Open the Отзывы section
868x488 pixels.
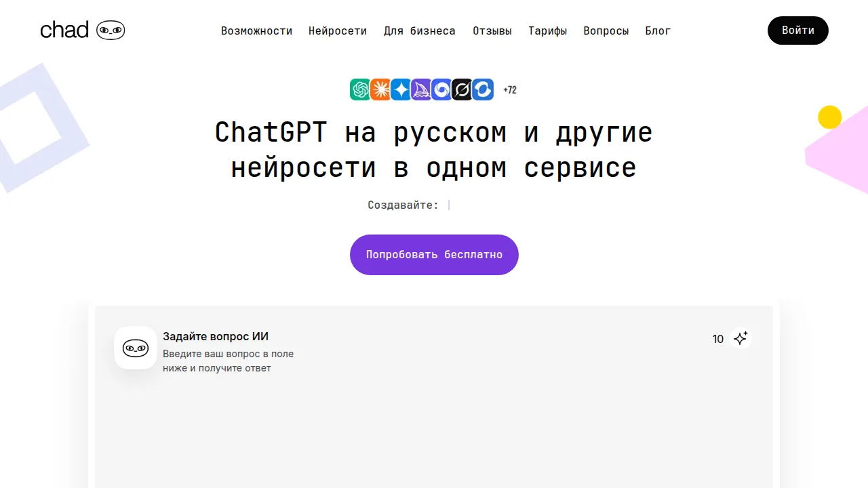(x=492, y=30)
